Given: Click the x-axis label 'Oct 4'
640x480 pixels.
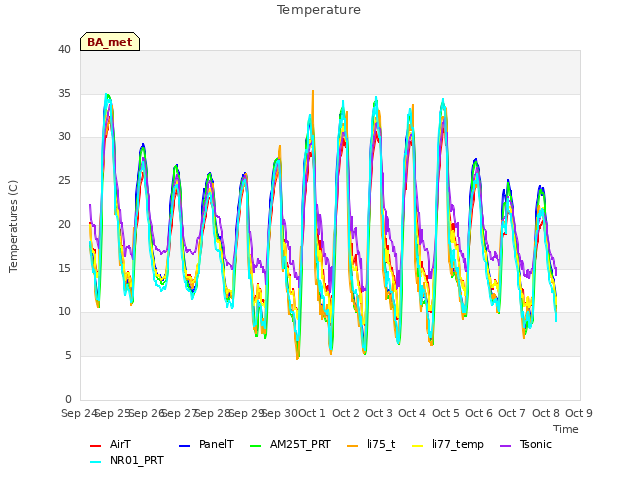Looking at the screenshot, I should tap(412, 413).
